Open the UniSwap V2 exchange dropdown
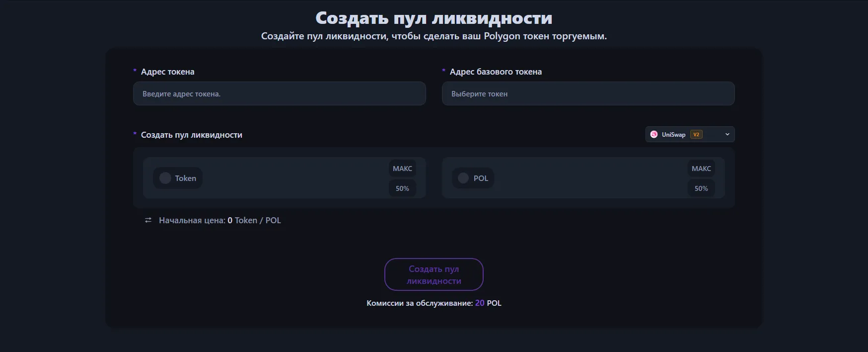This screenshot has width=868, height=352. (x=689, y=135)
